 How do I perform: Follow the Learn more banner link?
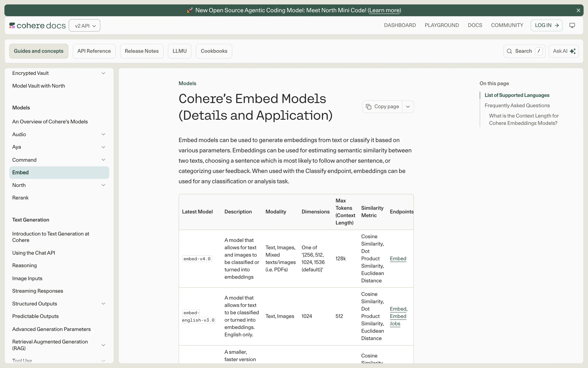point(384,10)
